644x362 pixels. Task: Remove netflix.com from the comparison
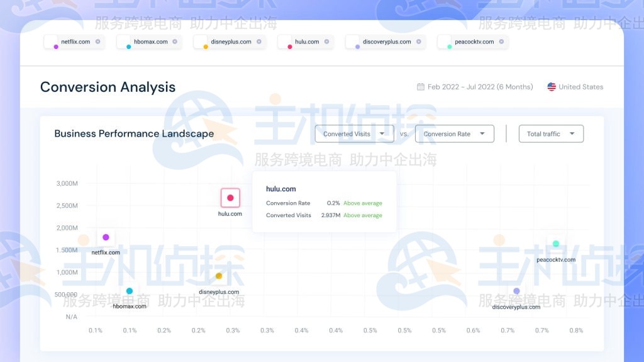[x=98, y=42]
